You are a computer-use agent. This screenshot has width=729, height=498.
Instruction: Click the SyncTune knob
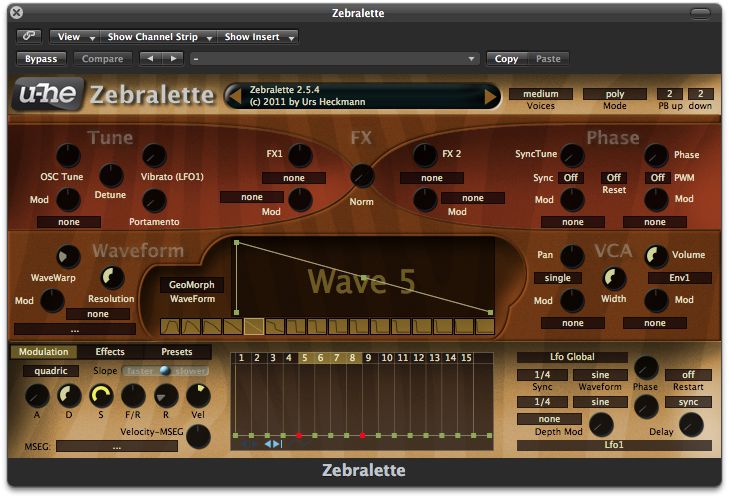tap(572, 156)
